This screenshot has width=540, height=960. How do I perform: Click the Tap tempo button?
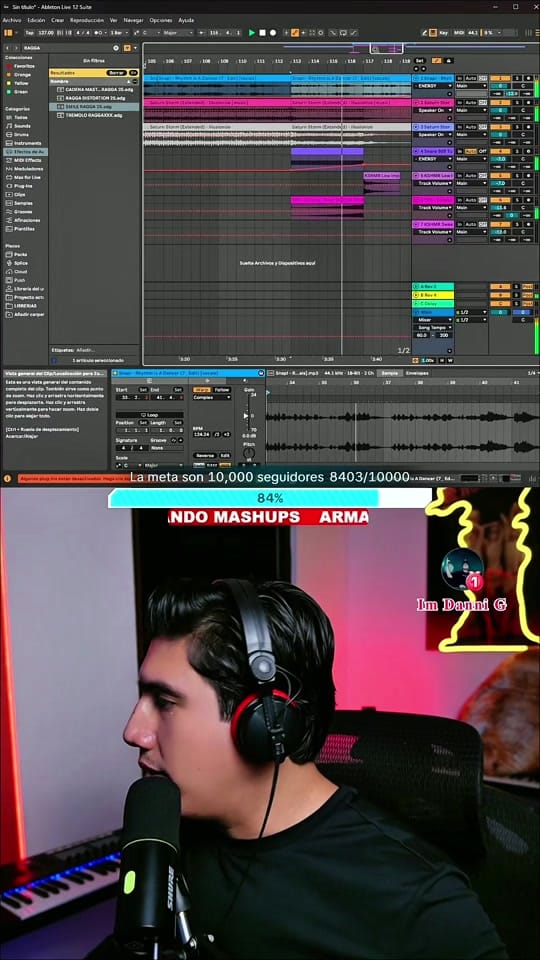coord(30,32)
